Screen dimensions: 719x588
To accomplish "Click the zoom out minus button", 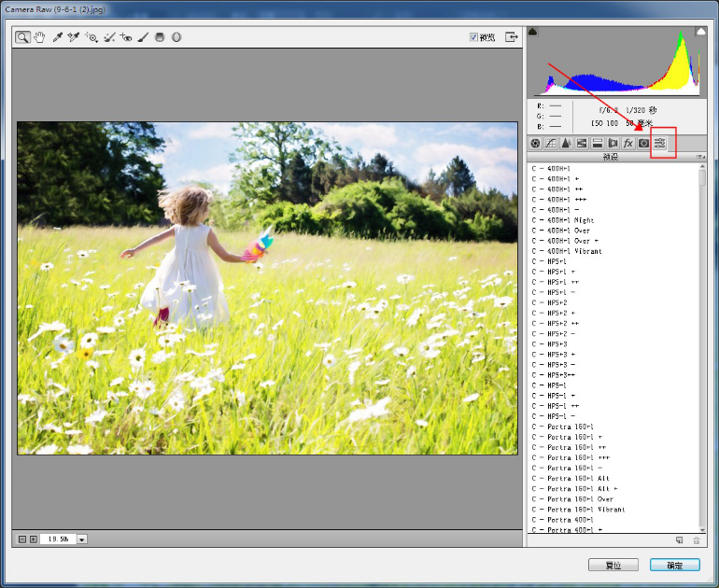I will tap(22, 539).
